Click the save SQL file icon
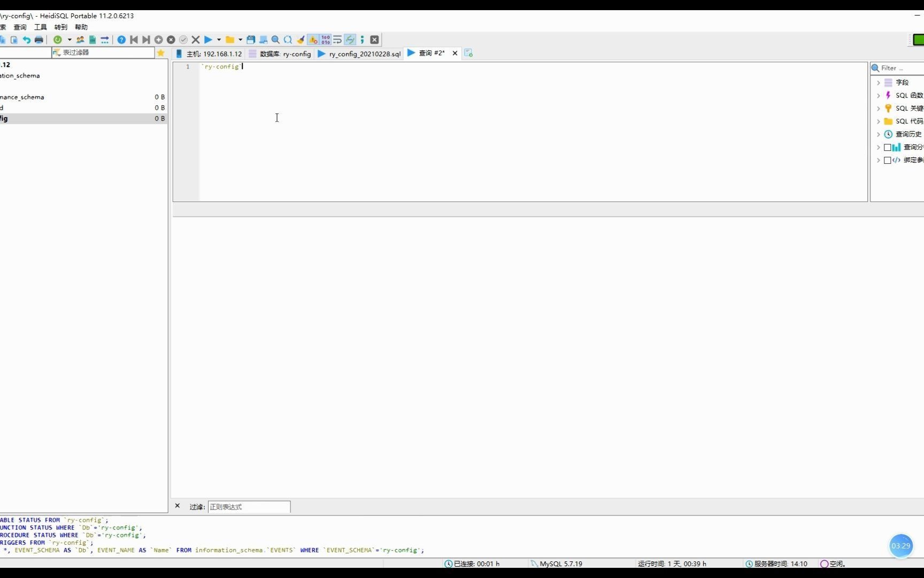The width and height of the screenshot is (924, 578). pos(251,40)
